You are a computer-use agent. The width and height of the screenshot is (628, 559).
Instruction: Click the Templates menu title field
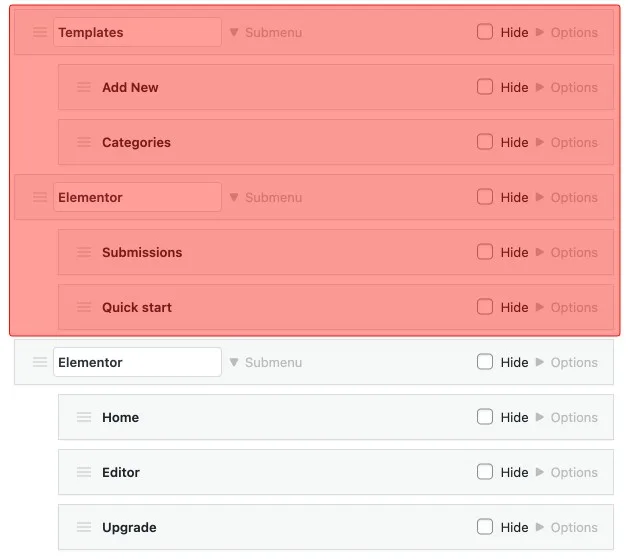pyautogui.click(x=137, y=32)
